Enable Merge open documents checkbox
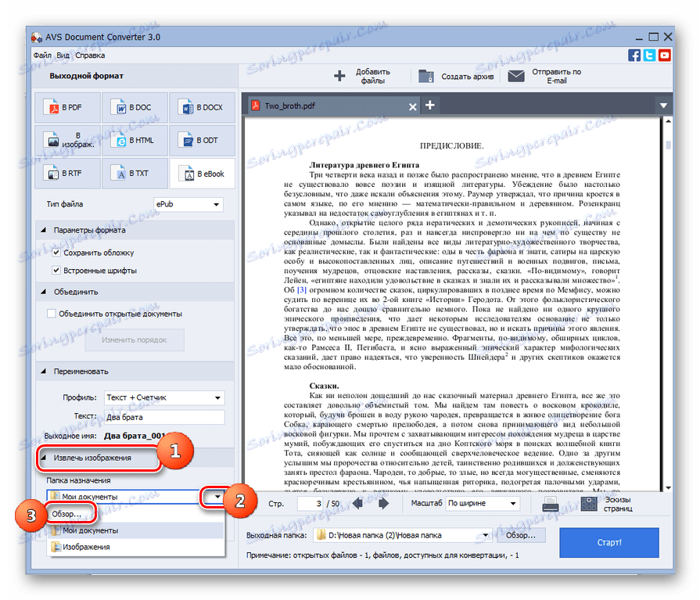Viewport: 700px width, 600px height. pyautogui.click(x=52, y=314)
